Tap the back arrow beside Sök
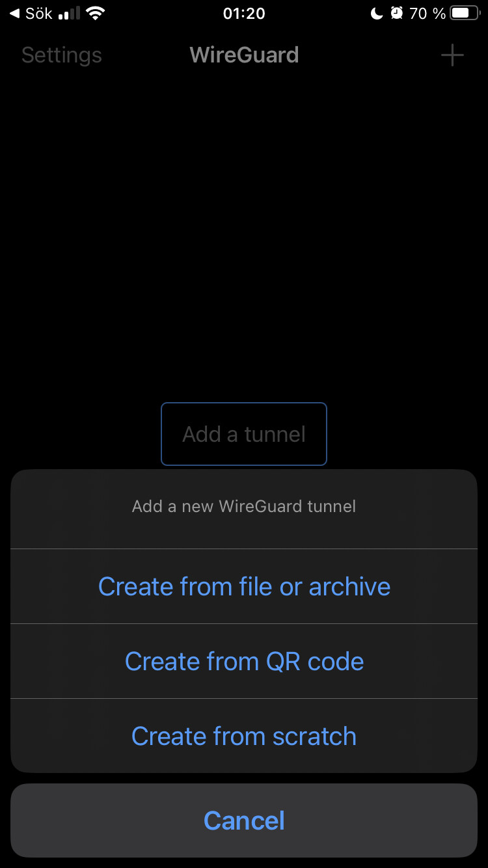Image resolution: width=488 pixels, height=868 pixels. tap(14, 14)
